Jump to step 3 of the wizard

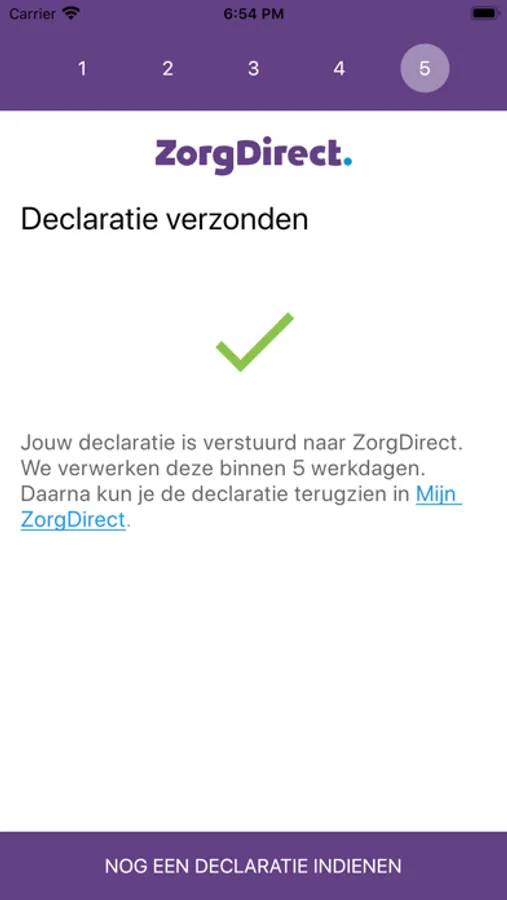tap(253, 69)
